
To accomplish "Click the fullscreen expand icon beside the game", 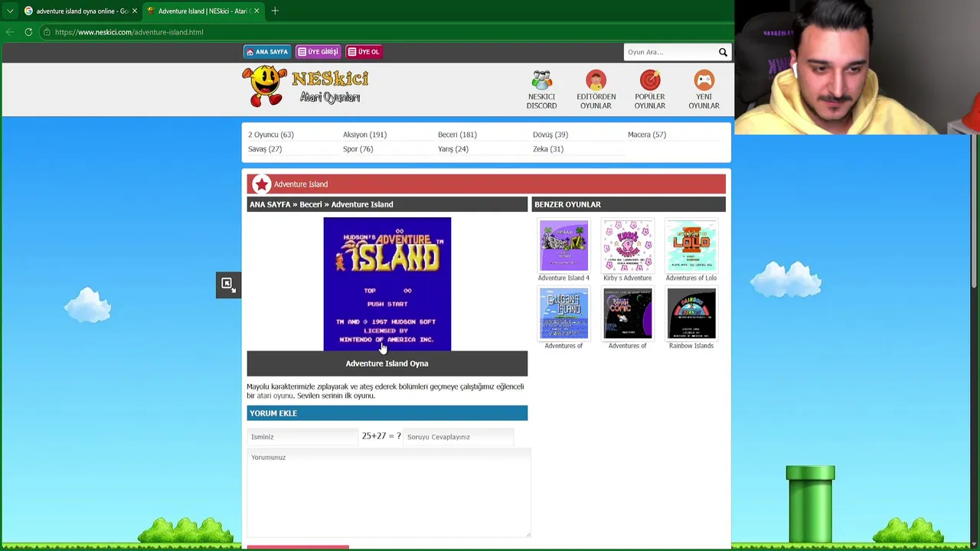I will [227, 285].
